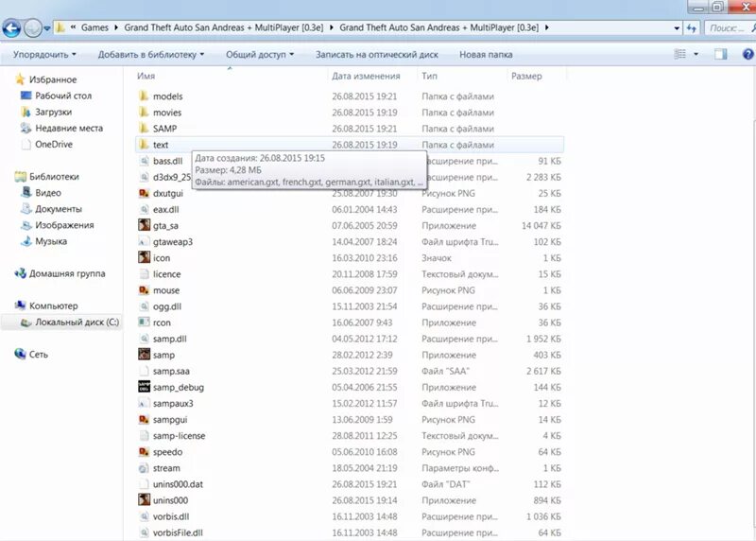Viewport: 756px width, 541px height.
Task: Click the Games breadcrumb segment
Action: point(94,27)
